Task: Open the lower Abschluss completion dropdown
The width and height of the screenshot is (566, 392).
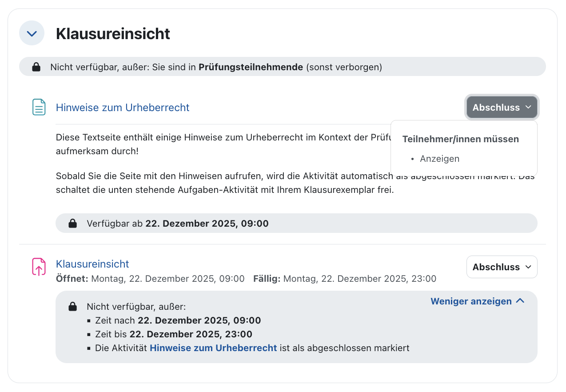Action: tap(502, 267)
